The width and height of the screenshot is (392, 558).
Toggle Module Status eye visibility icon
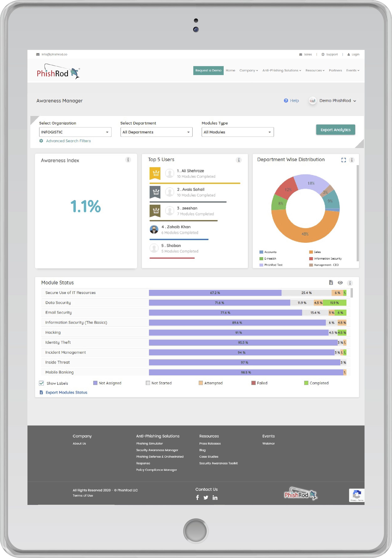tap(340, 283)
